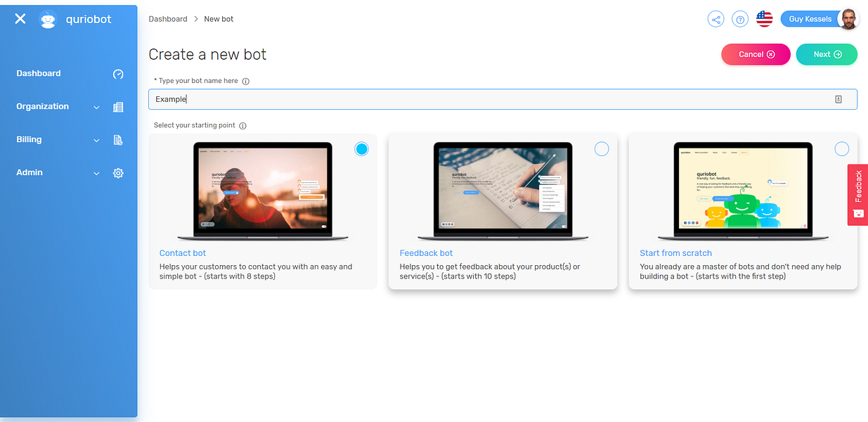Click the Billing invoice icon
This screenshot has width=868, height=422.
118,140
